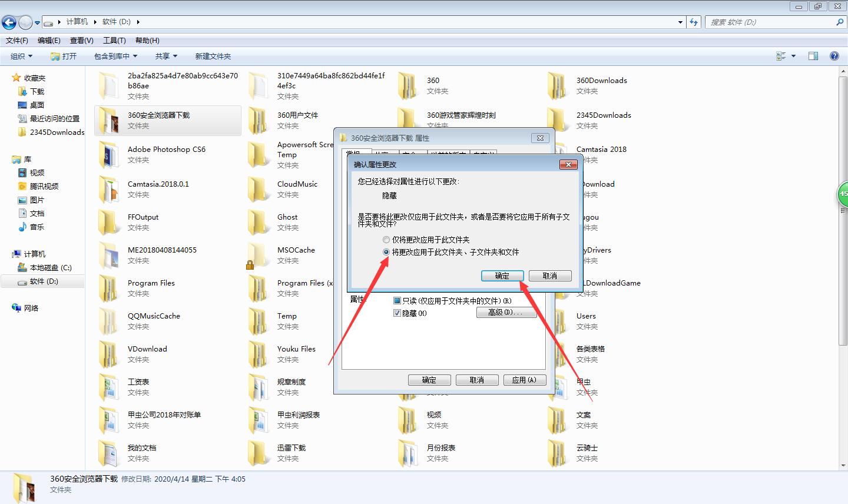Open the 包含到库中 dropdown
The height and width of the screenshot is (504, 848).
click(x=115, y=56)
